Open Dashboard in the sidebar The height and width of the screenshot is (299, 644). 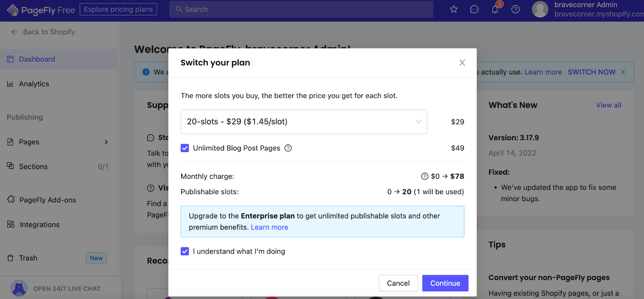(x=59, y=59)
